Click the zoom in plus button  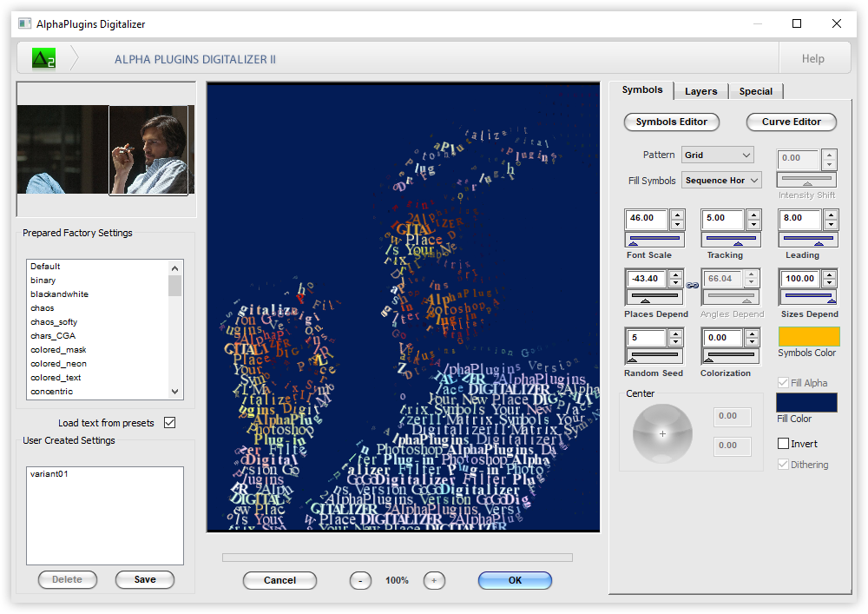pos(434,580)
